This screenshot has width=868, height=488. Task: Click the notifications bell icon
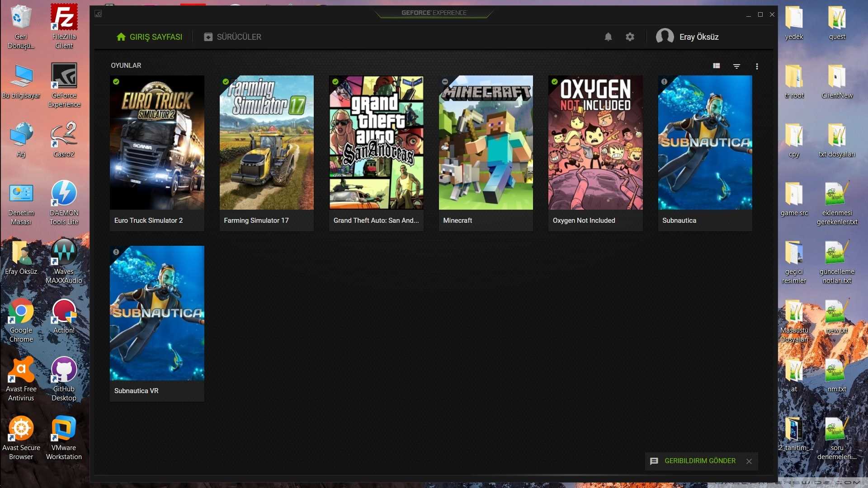[x=609, y=36]
